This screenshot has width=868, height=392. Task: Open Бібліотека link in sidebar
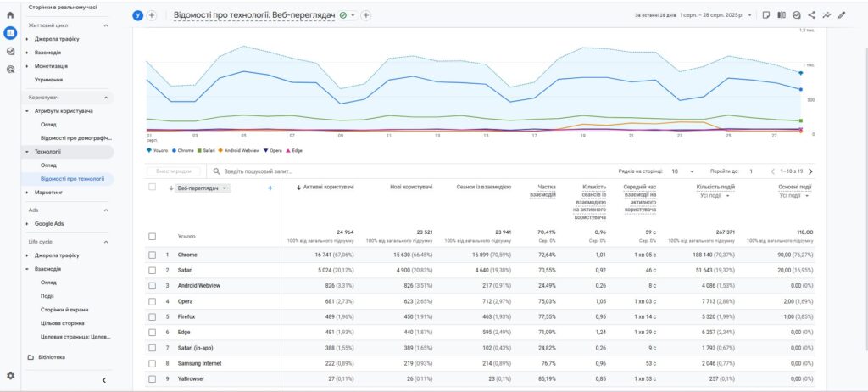point(51,357)
